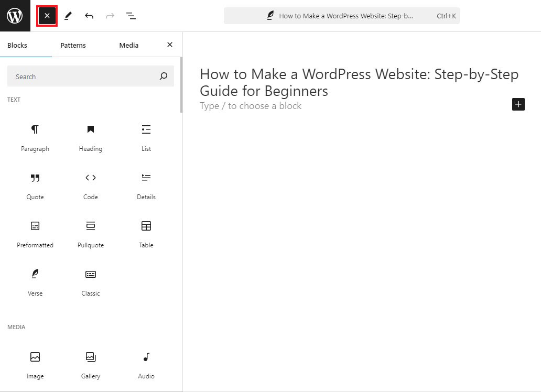The width and height of the screenshot is (541, 392).
Task: Insert a Paragraph block
Action: [35, 138]
